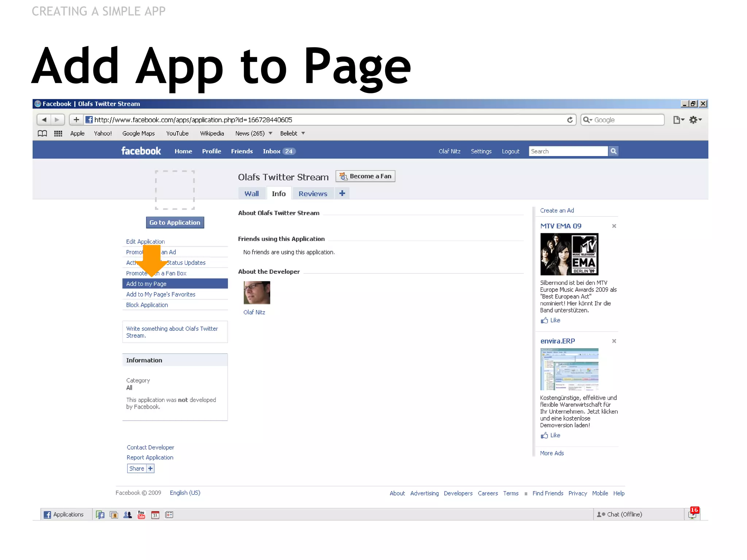Open the Photos icon in the bottom dock
The width and height of the screenshot is (747, 560).
114,514
